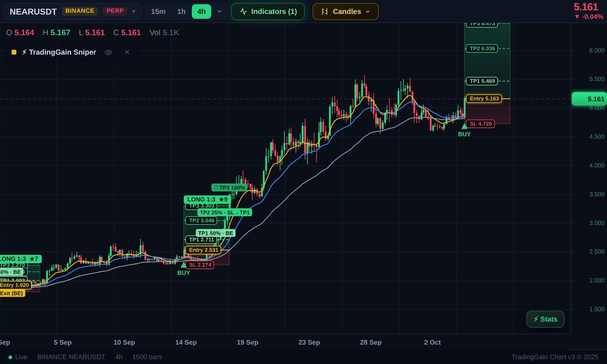Viewport: 607px width, 364px height.
Task: Click the SL 4.726 stop loss label
Action: pos(480,124)
